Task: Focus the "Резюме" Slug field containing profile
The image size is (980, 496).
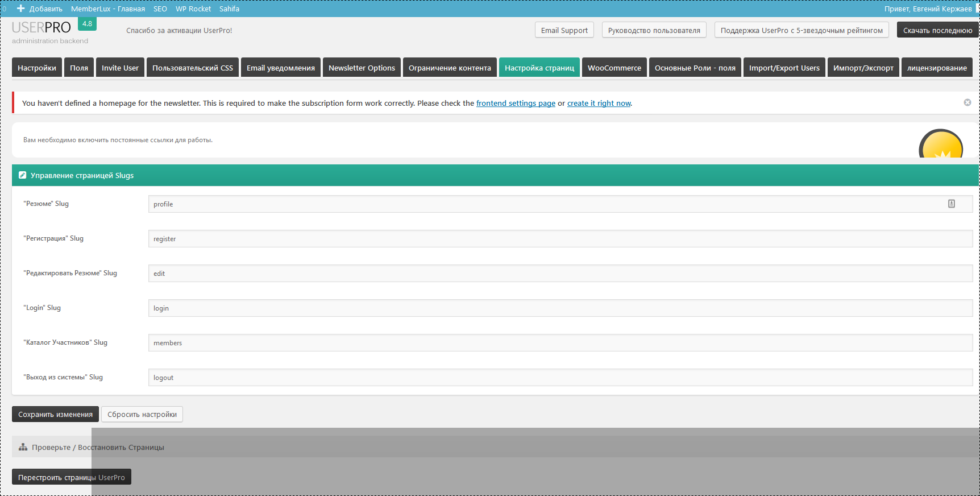Action: click(560, 204)
